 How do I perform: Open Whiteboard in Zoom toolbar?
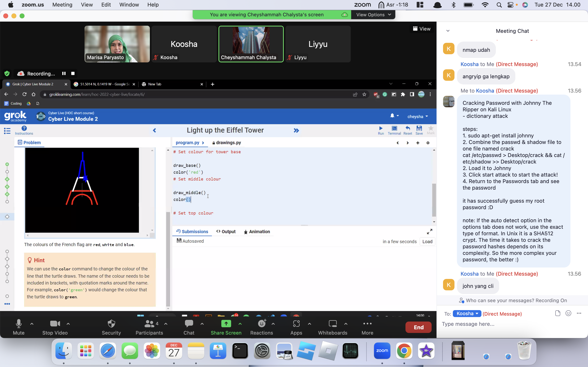coord(333,327)
